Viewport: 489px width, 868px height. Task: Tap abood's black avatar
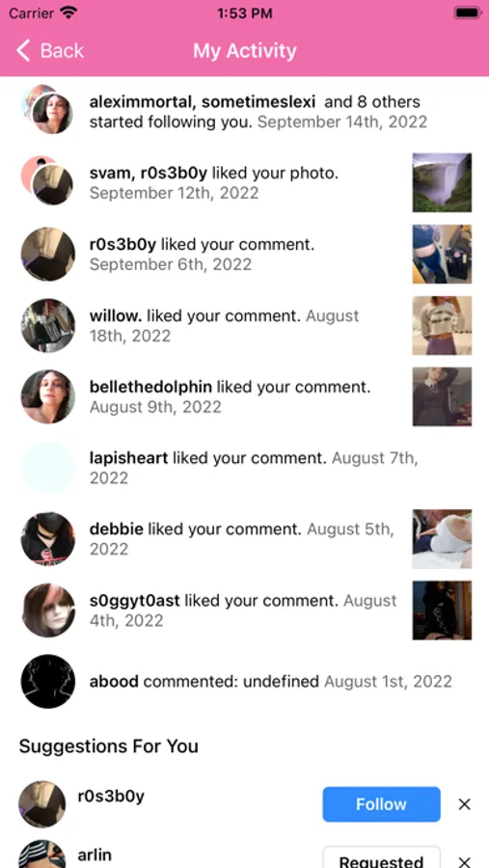[47, 682]
